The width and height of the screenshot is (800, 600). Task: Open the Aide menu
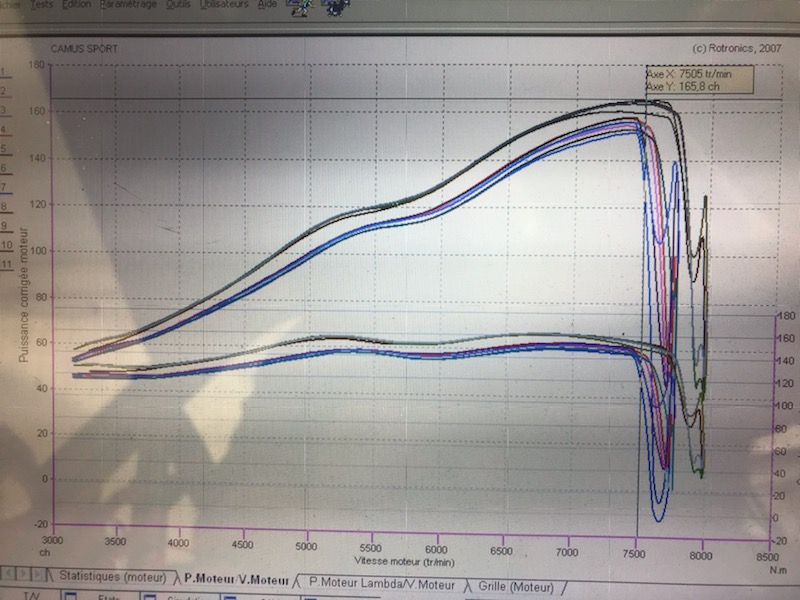point(268,5)
